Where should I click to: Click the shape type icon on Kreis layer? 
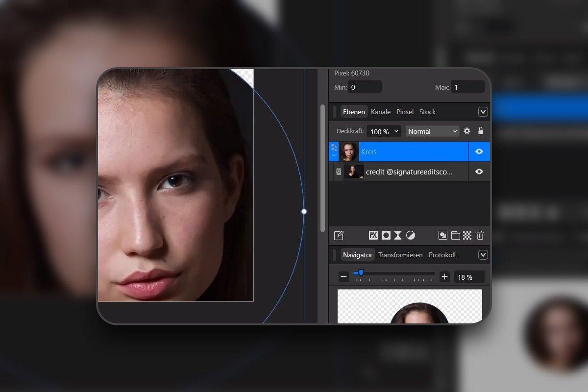point(334,147)
